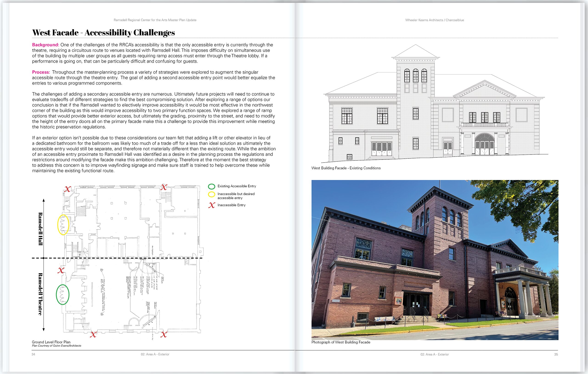
Task: Click red X just below dashed divider line
Action: (x=61, y=270)
